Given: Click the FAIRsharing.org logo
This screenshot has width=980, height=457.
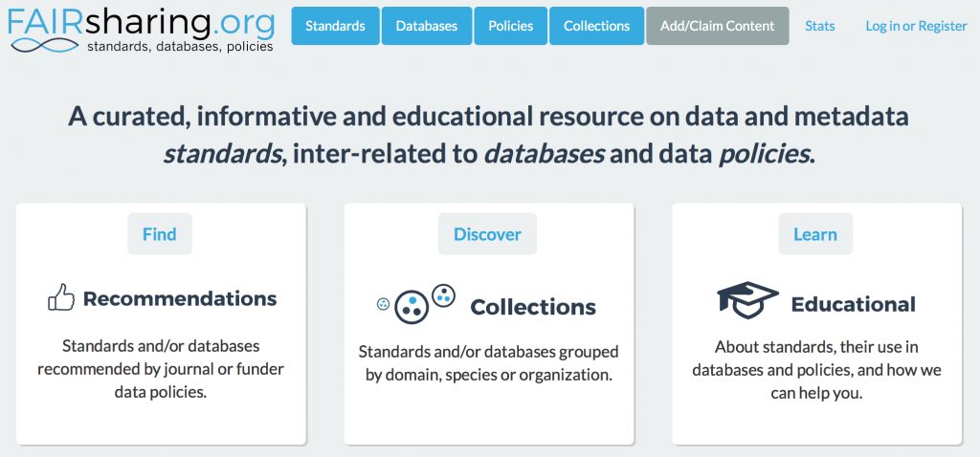Looking at the screenshot, I should [x=141, y=29].
